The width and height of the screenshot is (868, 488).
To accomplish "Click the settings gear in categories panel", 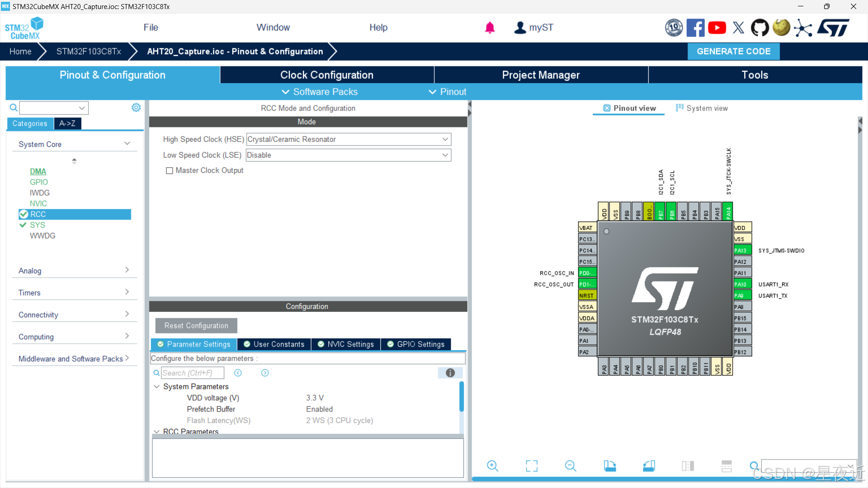I will [x=136, y=108].
